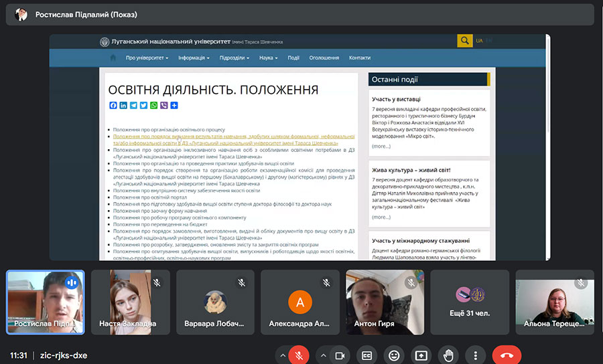Image resolution: width=603 pixels, height=364 pixels.
Task: Expand the 'Інформація' menu
Action: click(x=194, y=58)
